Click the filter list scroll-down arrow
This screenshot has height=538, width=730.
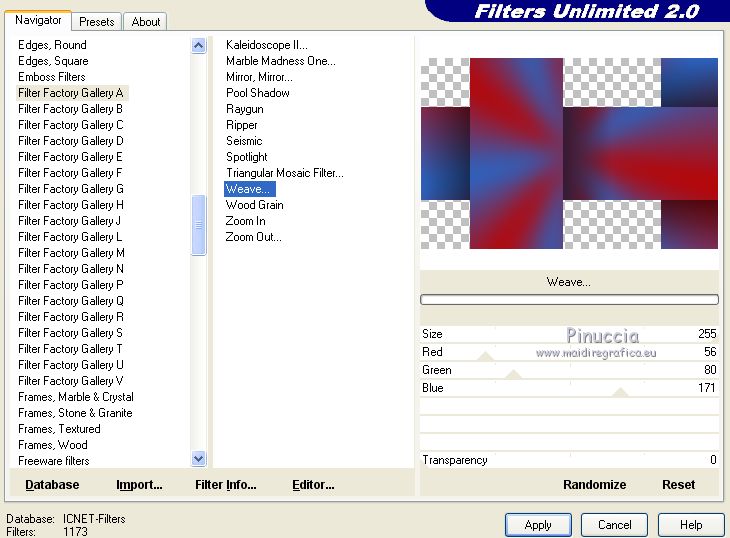(x=198, y=459)
